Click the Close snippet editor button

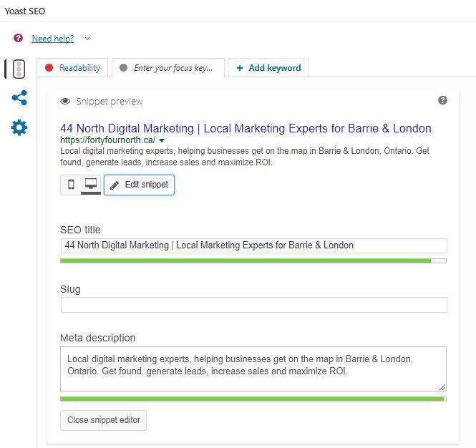point(103,420)
